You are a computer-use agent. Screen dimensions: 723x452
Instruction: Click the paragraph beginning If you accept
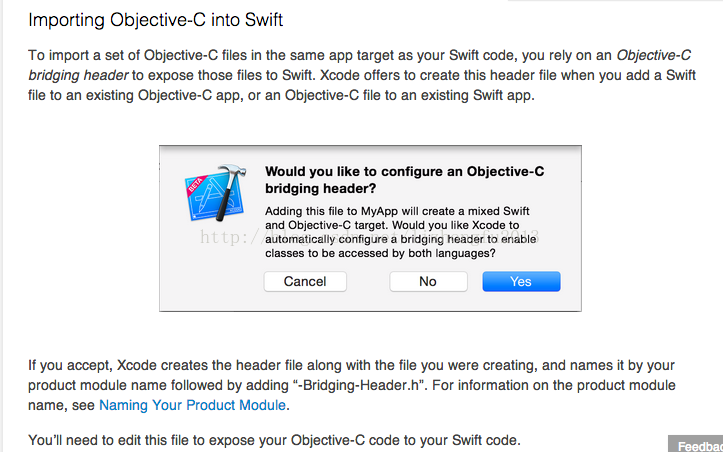pos(351,385)
